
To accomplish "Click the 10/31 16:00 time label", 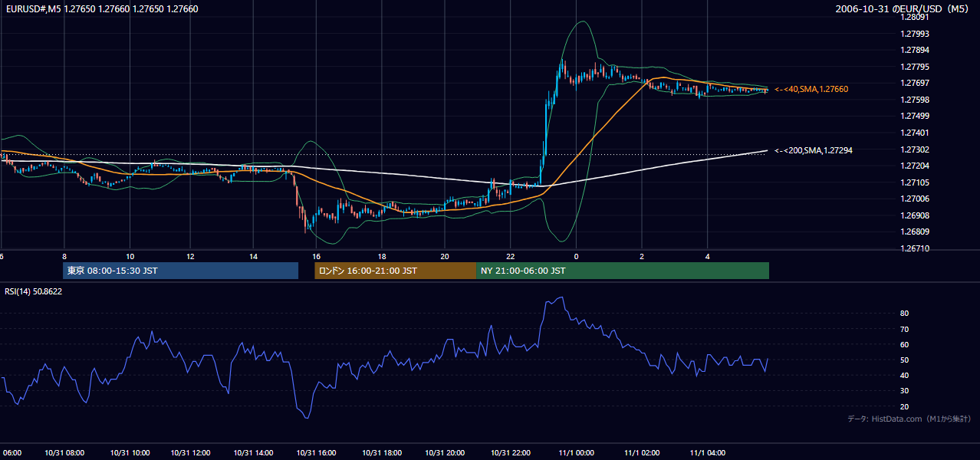I will (x=317, y=452).
